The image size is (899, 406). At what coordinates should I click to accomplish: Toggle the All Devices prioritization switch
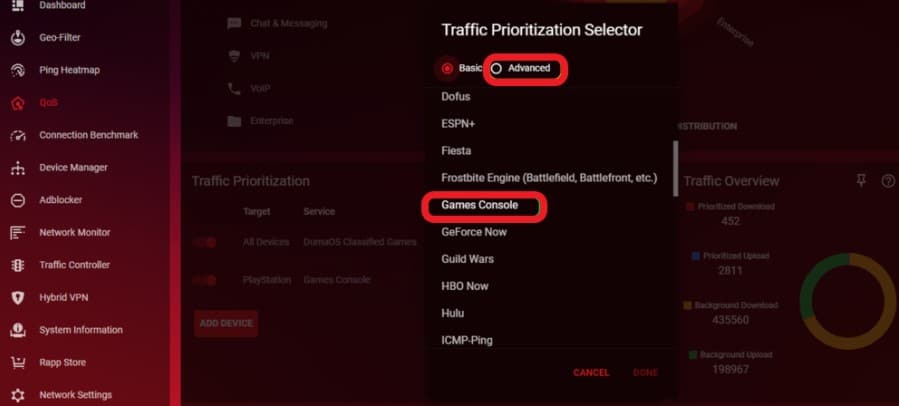click(204, 243)
